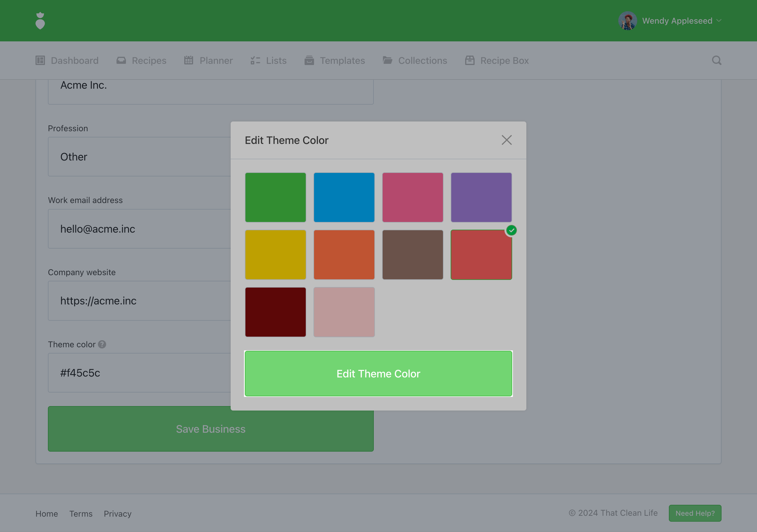Go to Templates in navigation
Screen dimensions: 757x532
point(335,60)
